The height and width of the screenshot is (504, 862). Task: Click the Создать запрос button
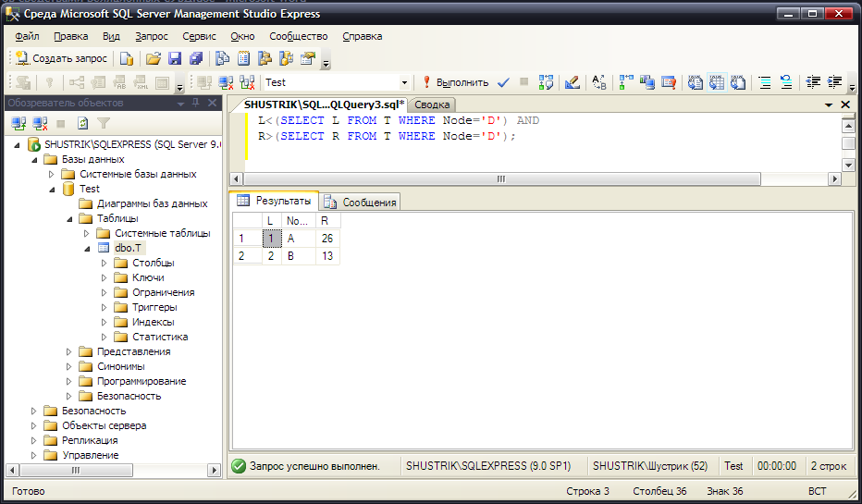tap(61, 58)
